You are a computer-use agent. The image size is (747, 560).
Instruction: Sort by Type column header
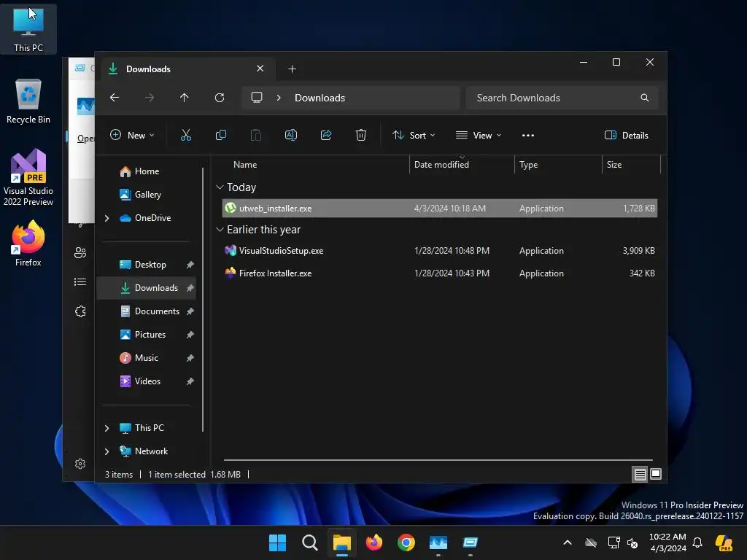pyautogui.click(x=558, y=165)
